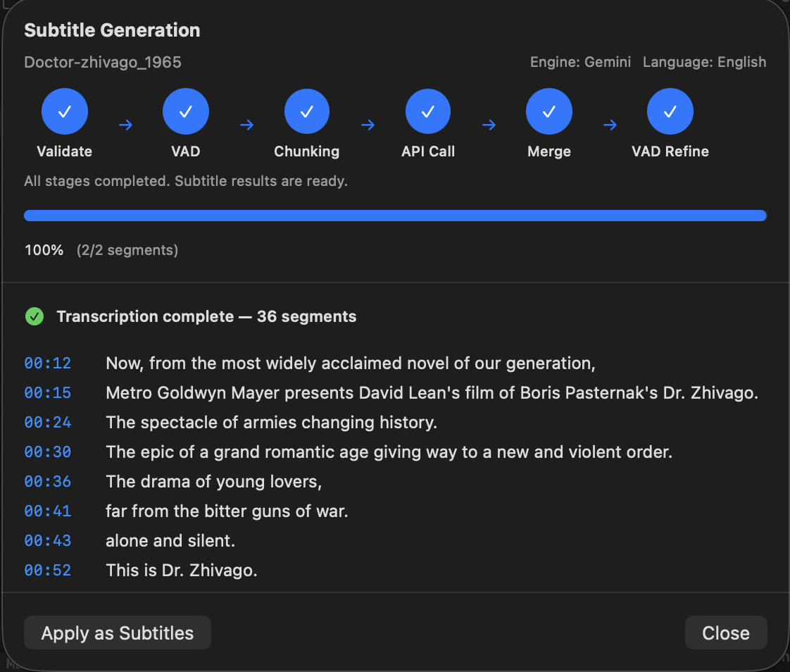
Task: Select line "The drama of young lovers,"
Action: point(213,481)
